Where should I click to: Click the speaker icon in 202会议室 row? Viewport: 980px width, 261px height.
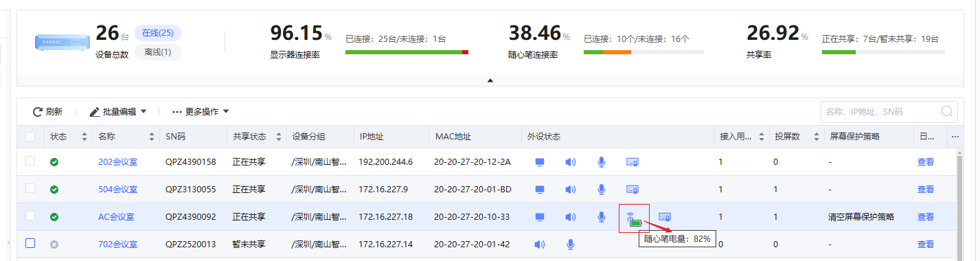pyautogui.click(x=570, y=162)
